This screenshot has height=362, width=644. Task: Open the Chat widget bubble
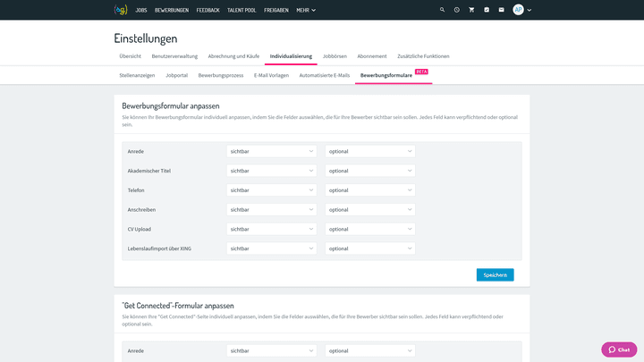coord(619,349)
